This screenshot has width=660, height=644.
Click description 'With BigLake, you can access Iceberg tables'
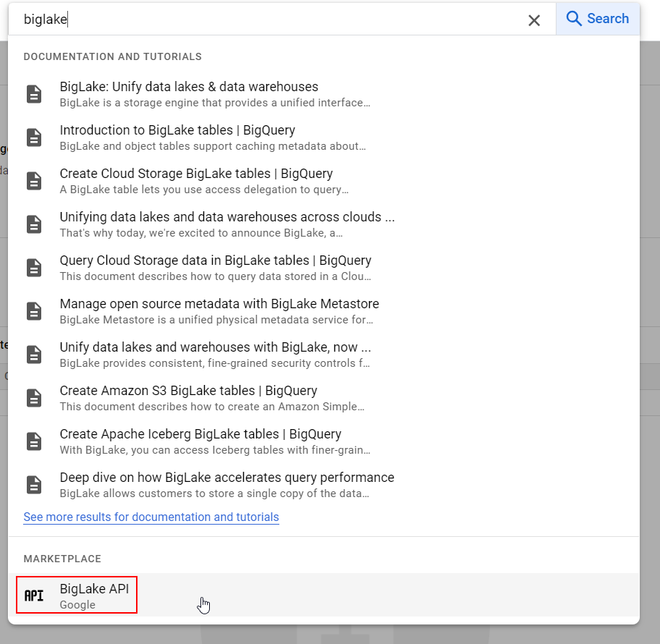coord(215,450)
